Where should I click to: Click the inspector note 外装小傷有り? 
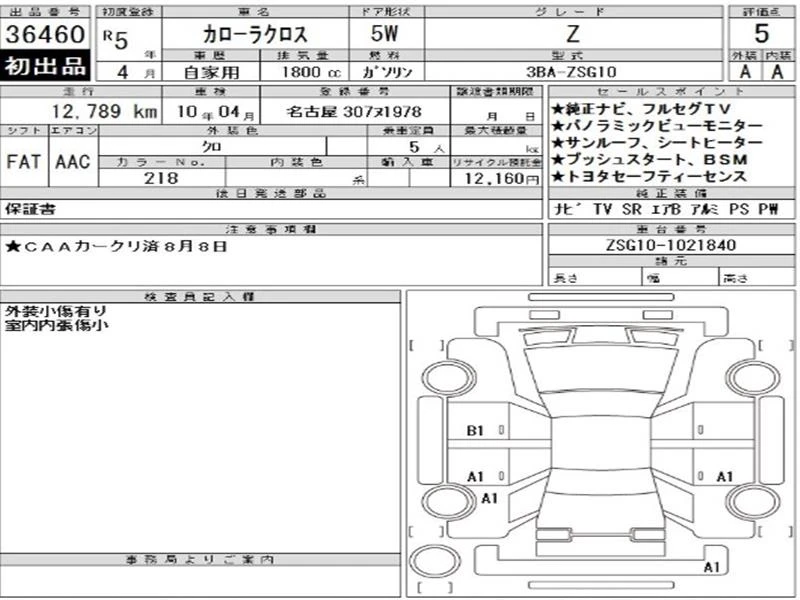[56, 311]
